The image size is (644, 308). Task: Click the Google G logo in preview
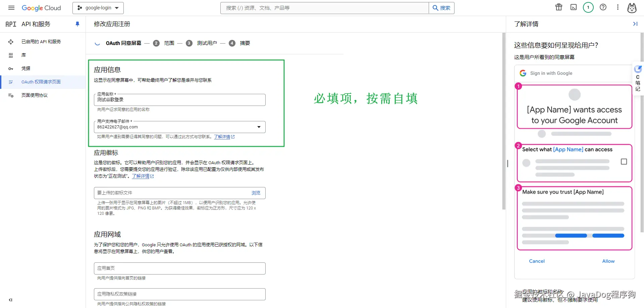pos(523,73)
